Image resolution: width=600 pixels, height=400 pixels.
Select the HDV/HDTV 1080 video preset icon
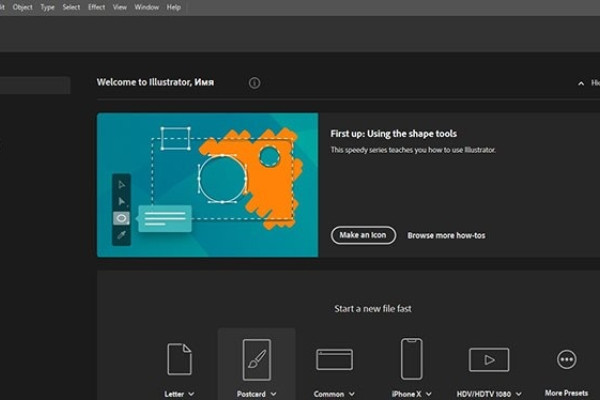(x=489, y=359)
